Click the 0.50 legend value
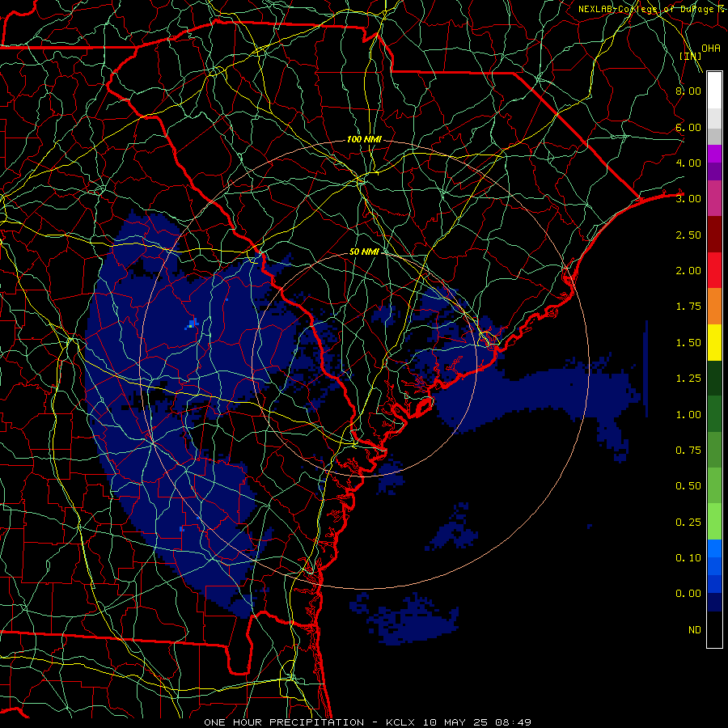This screenshot has height=728, width=728. click(x=688, y=486)
